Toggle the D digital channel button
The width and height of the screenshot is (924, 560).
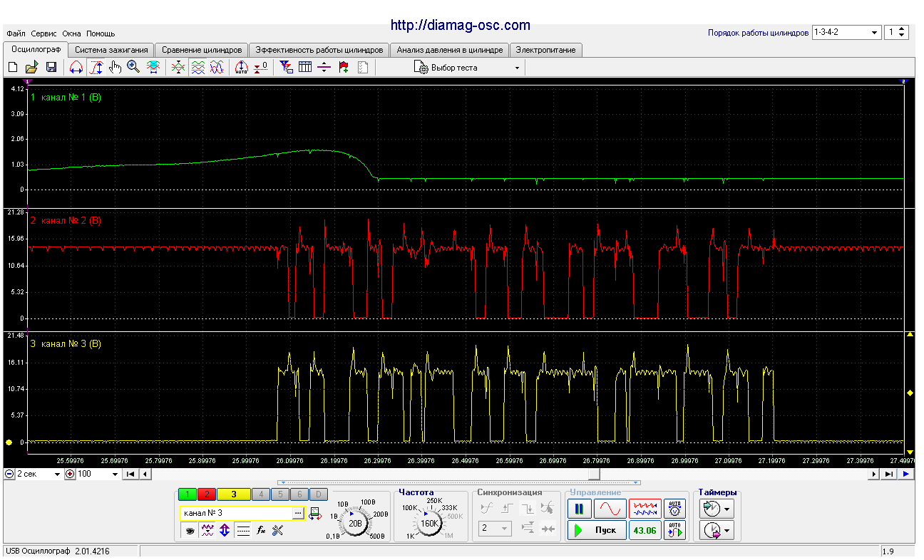click(x=319, y=494)
